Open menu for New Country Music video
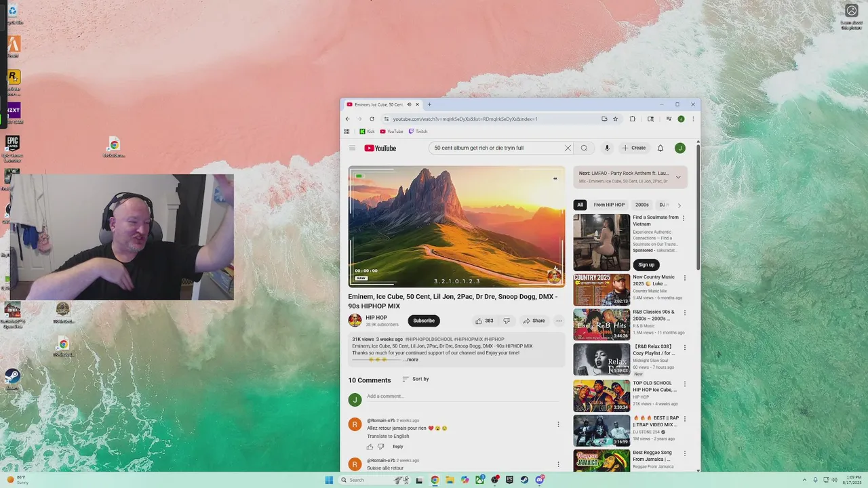 [x=684, y=278]
